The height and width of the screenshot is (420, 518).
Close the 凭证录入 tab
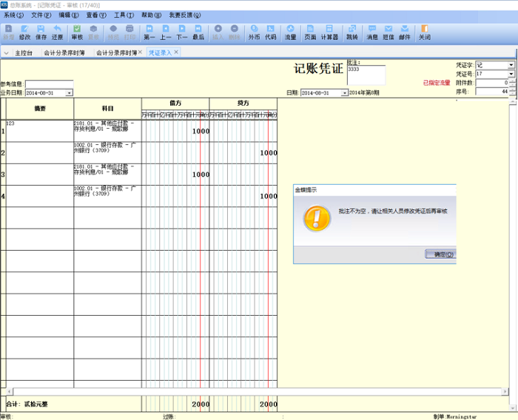tap(176, 52)
